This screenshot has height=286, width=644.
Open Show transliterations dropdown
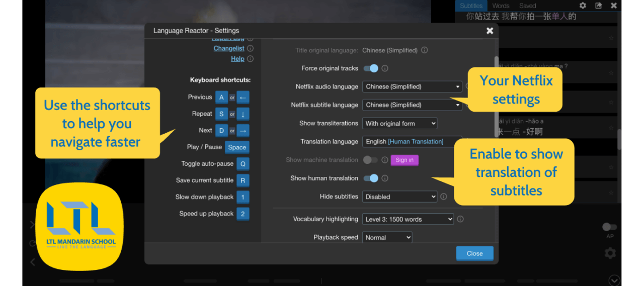(399, 123)
